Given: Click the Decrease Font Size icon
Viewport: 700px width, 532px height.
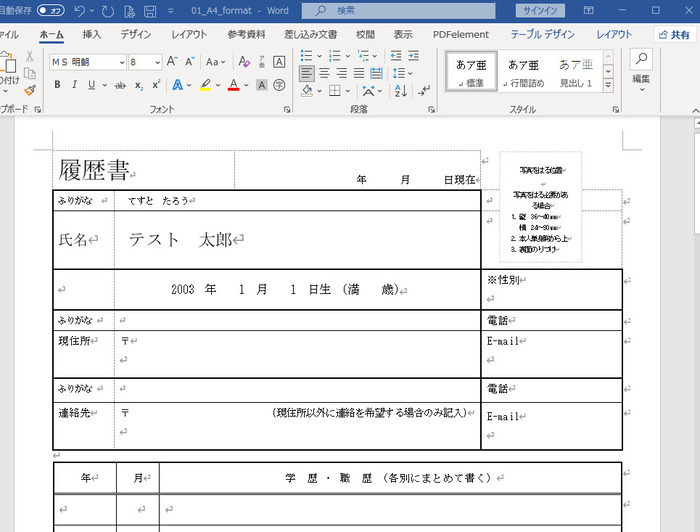Looking at the screenshot, I should click(x=190, y=62).
